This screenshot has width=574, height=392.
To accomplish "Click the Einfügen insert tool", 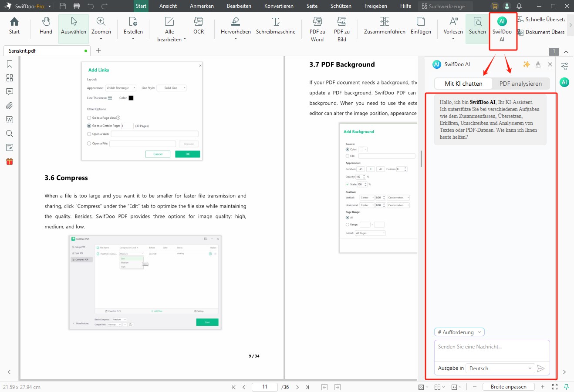I will click(x=421, y=26).
